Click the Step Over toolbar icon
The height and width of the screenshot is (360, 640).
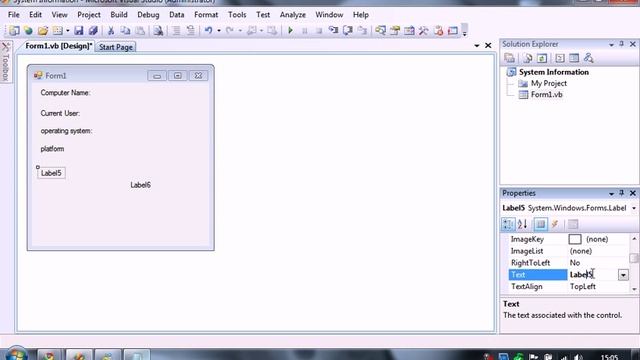[348, 31]
